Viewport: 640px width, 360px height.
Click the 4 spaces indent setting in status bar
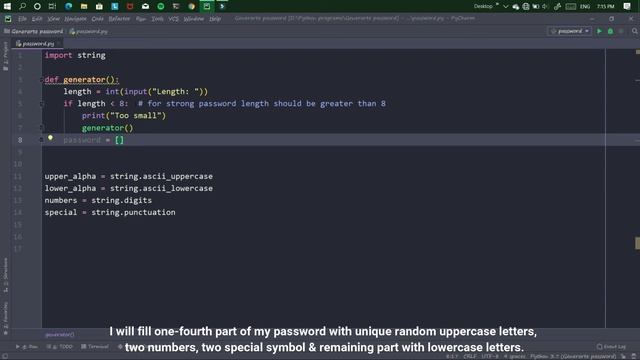click(514, 356)
